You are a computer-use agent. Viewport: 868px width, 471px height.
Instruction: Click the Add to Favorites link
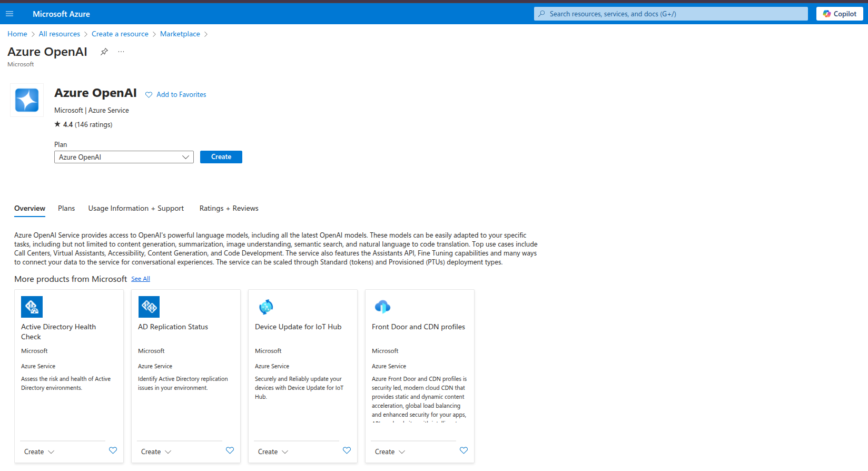point(181,95)
